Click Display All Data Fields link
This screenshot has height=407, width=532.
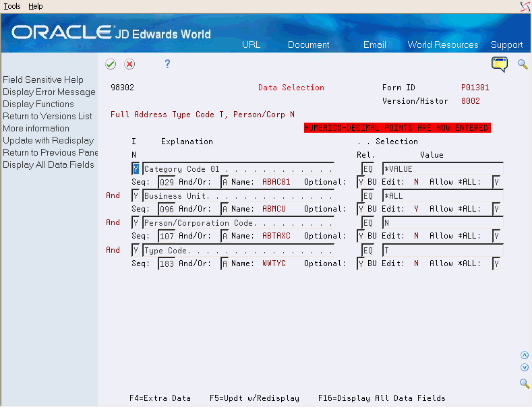(x=49, y=165)
